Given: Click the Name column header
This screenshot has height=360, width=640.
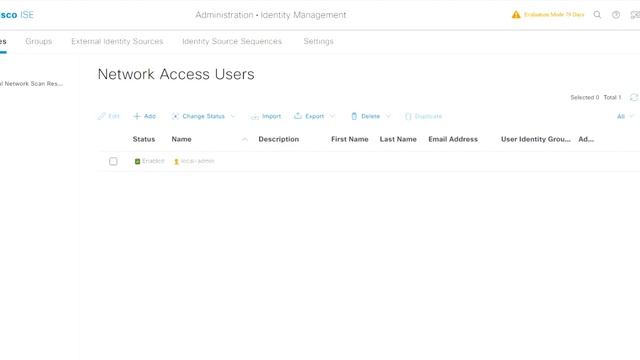Looking at the screenshot, I should [182, 139].
